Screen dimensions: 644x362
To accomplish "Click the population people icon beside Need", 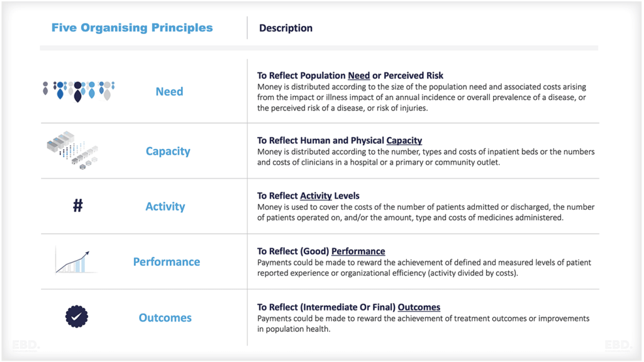I will click(x=78, y=90).
